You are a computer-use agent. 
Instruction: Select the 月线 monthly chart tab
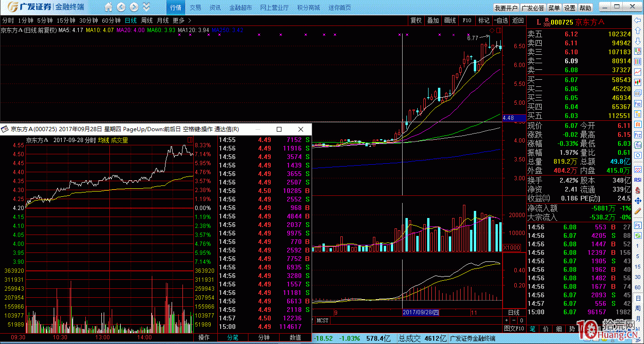click(x=163, y=20)
